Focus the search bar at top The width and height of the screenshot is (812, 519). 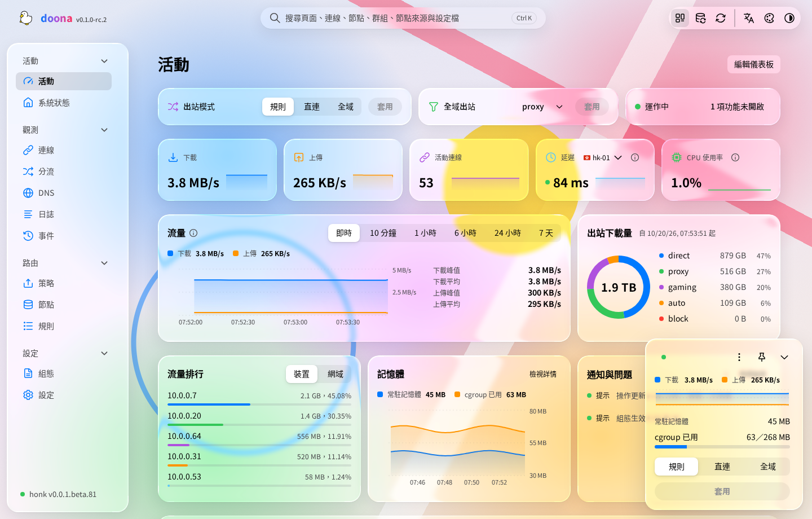(x=403, y=18)
